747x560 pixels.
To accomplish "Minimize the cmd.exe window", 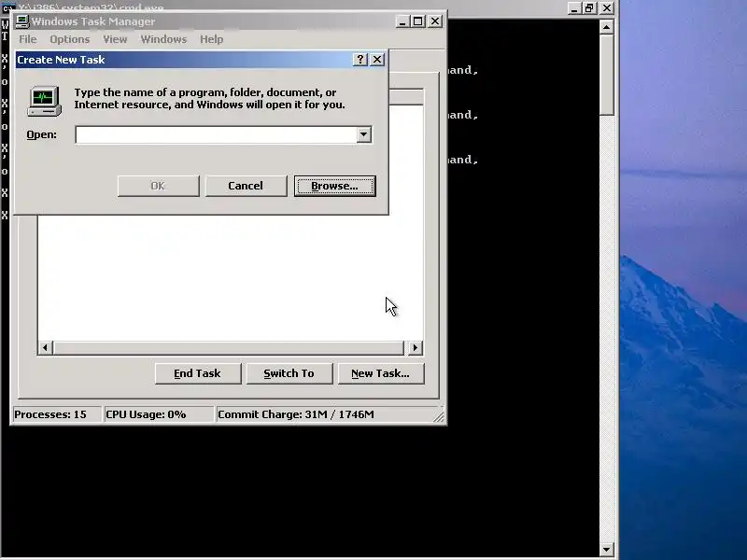I will click(574, 8).
